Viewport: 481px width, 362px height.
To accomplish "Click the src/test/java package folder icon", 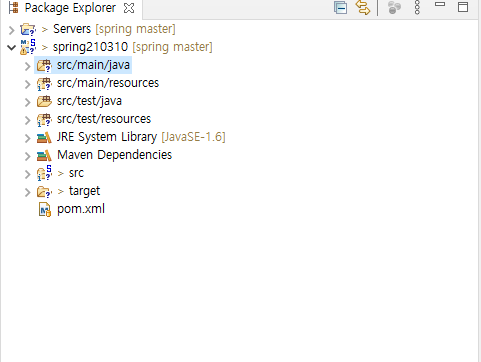I will (x=44, y=101).
